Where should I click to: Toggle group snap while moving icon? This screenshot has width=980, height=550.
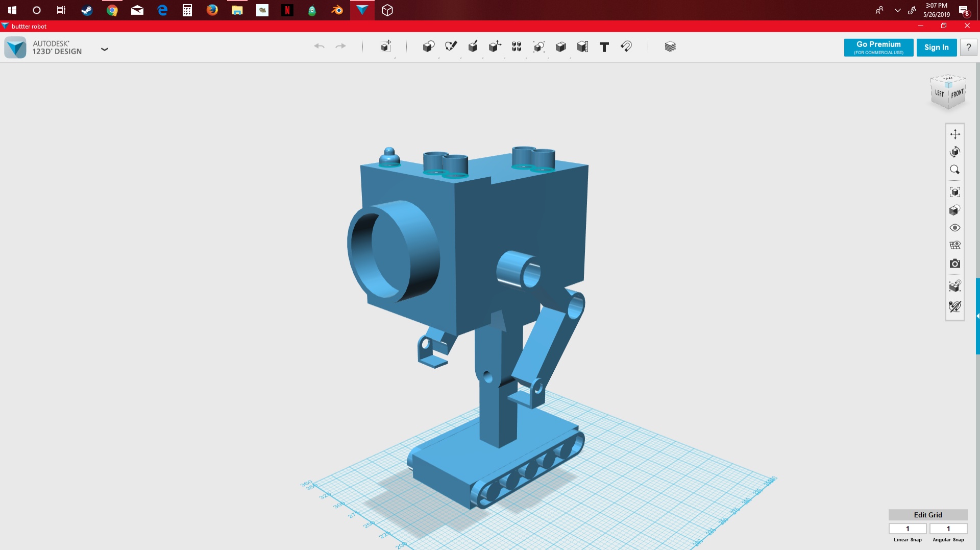[x=955, y=286]
